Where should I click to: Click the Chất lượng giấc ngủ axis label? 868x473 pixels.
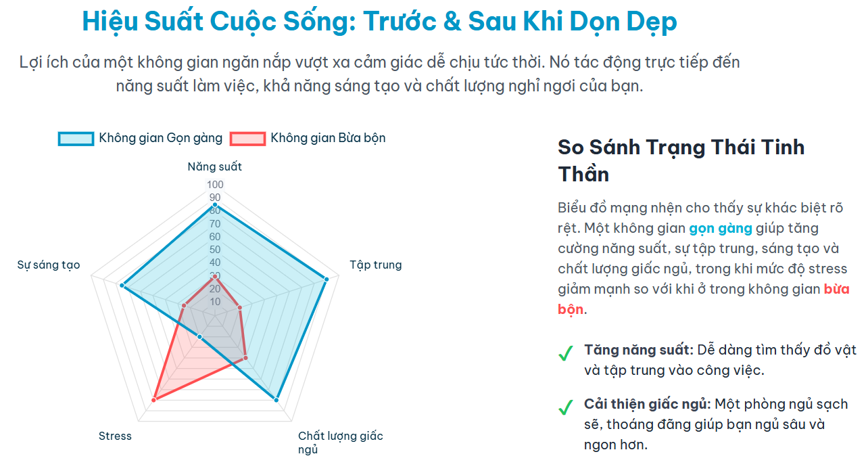[340, 442]
